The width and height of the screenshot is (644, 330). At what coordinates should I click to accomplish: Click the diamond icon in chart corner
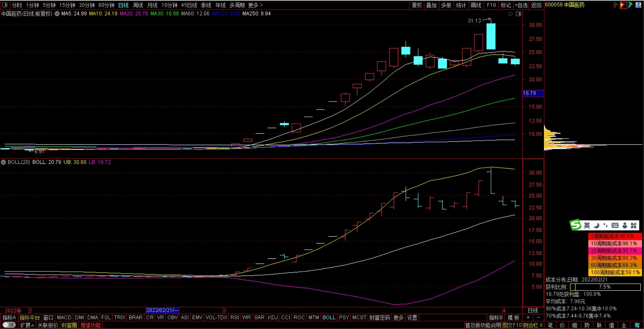click(x=510, y=14)
